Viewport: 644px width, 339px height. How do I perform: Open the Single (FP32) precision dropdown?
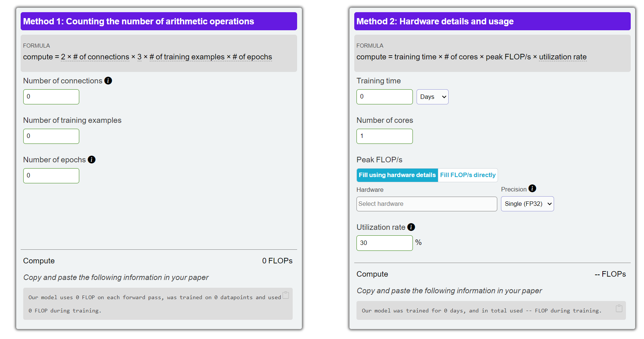[x=527, y=204]
